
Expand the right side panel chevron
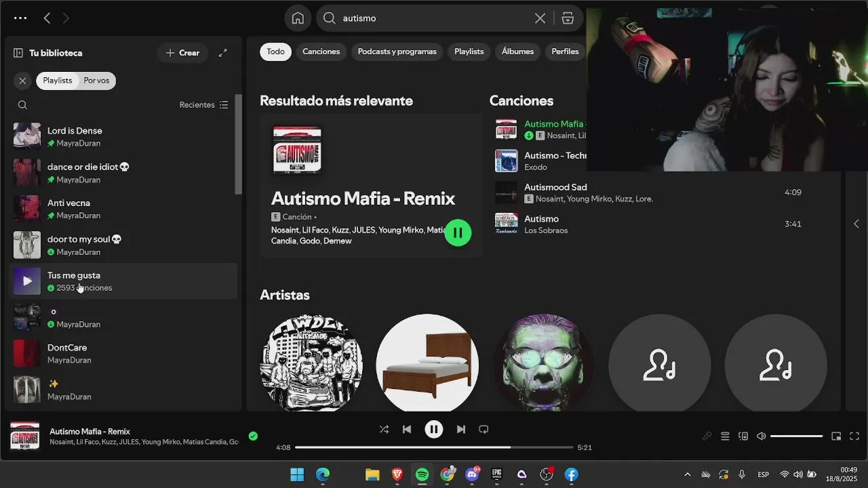click(x=856, y=224)
